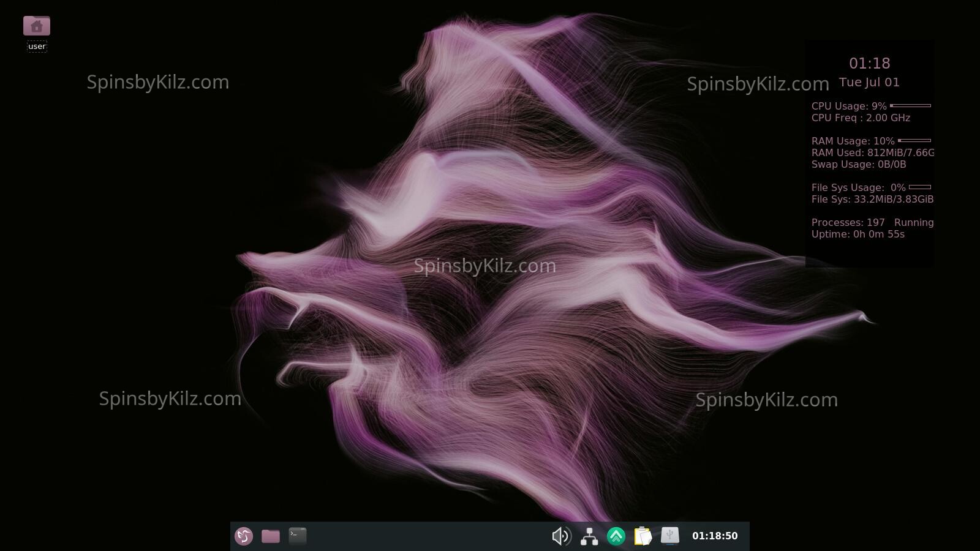
Task: Launch the terminal from the panel
Action: 298,536
